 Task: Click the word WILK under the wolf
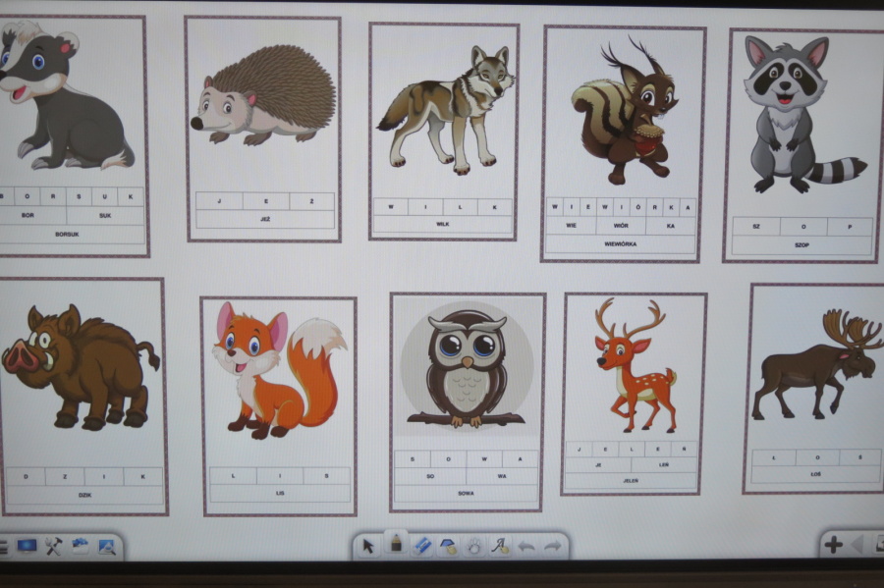tap(443, 224)
